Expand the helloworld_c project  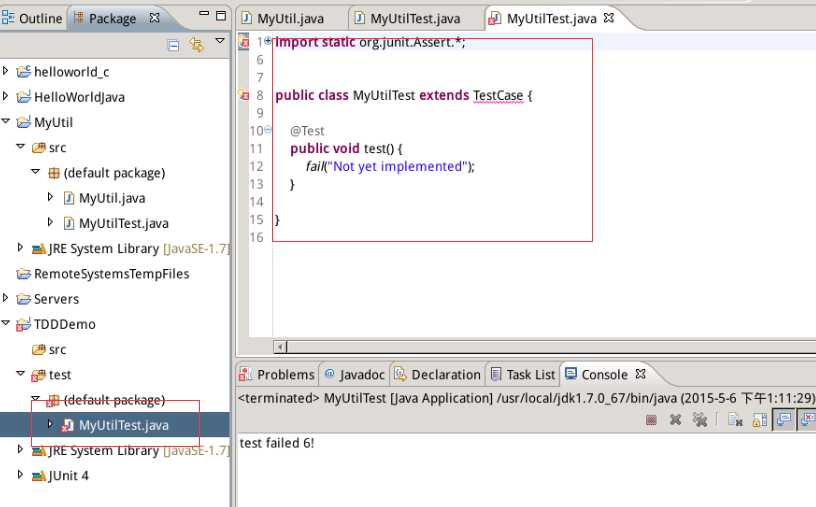click(6, 70)
